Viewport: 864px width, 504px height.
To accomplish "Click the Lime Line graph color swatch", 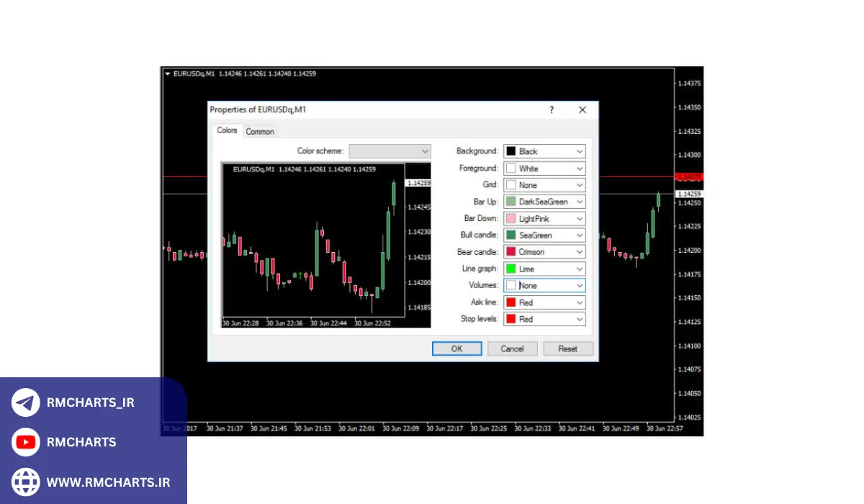I will (511, 269).
